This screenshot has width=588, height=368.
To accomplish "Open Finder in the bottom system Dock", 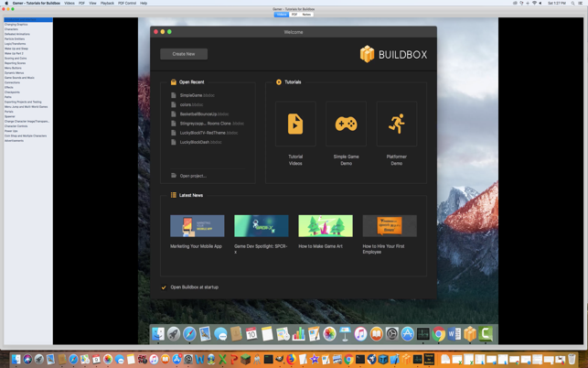I will [16, 360].
